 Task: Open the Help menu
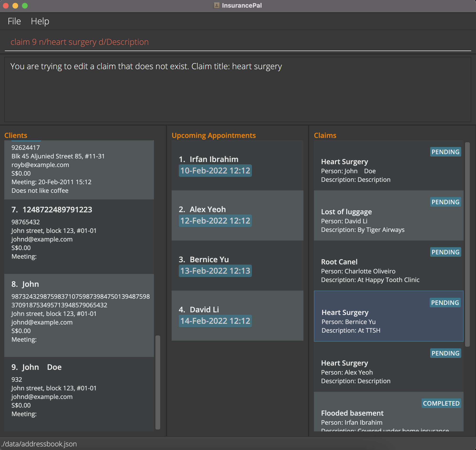click(40, 21)
